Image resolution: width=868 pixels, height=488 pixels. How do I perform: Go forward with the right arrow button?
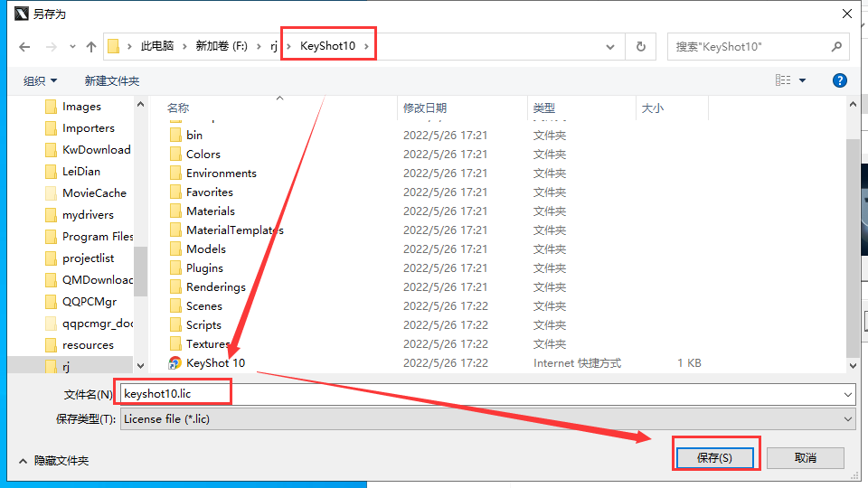click(51, 47)
